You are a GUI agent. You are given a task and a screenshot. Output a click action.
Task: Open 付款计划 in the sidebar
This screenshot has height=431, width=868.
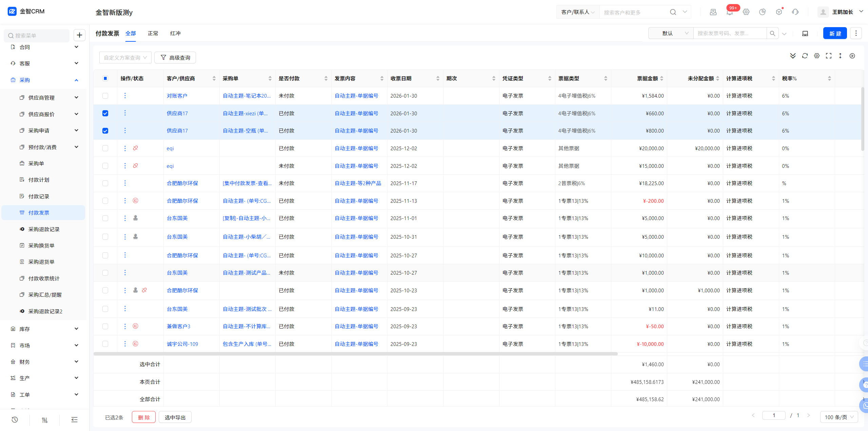pos(39,180)
